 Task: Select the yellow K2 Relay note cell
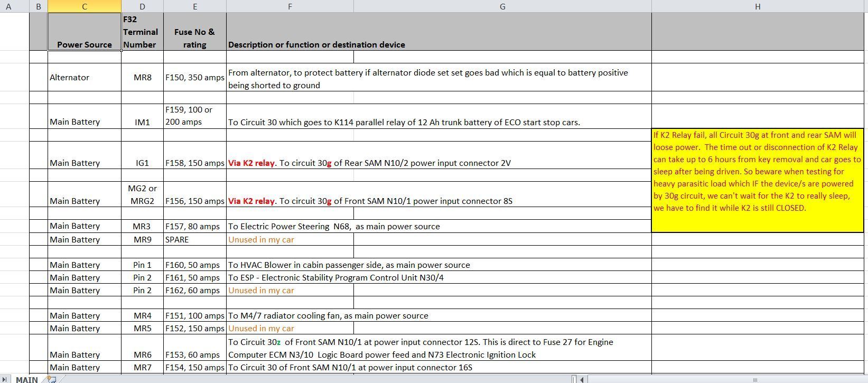tap(758, 180)
